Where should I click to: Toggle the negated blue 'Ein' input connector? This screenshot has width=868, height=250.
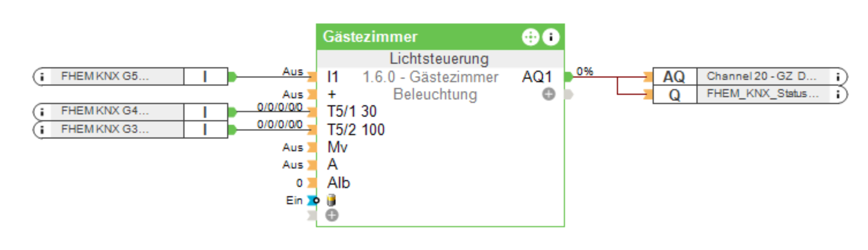(314, 200)
